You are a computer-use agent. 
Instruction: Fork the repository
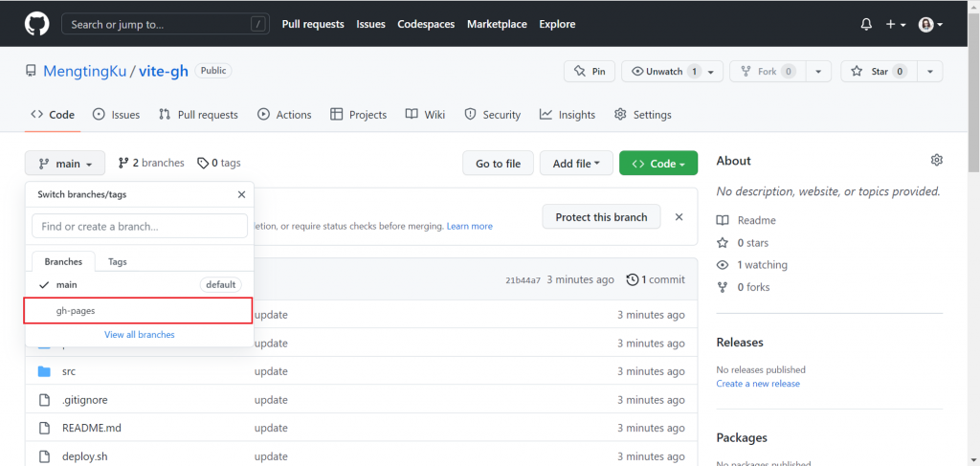(x=768, y=71)
